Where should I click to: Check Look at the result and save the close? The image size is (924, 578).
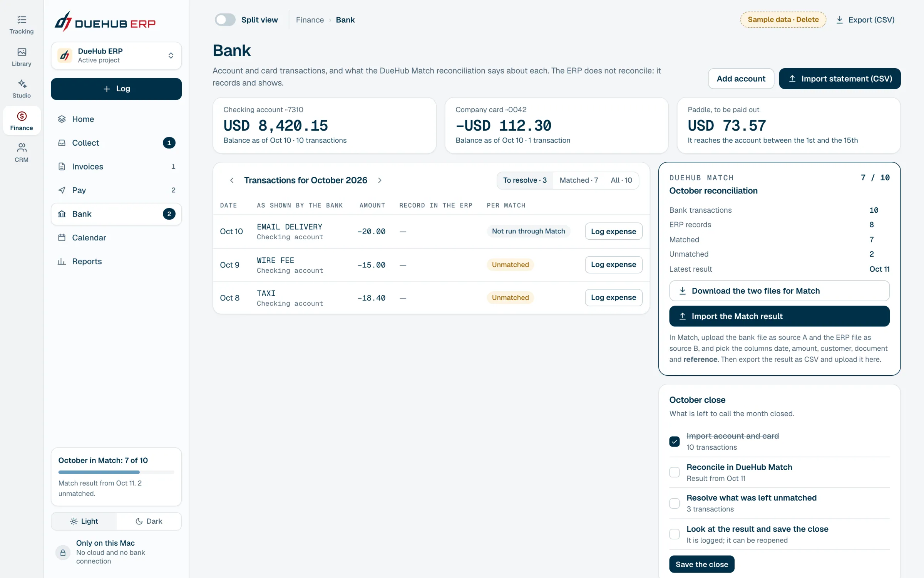pyautogui.click(x=675, y=534)
